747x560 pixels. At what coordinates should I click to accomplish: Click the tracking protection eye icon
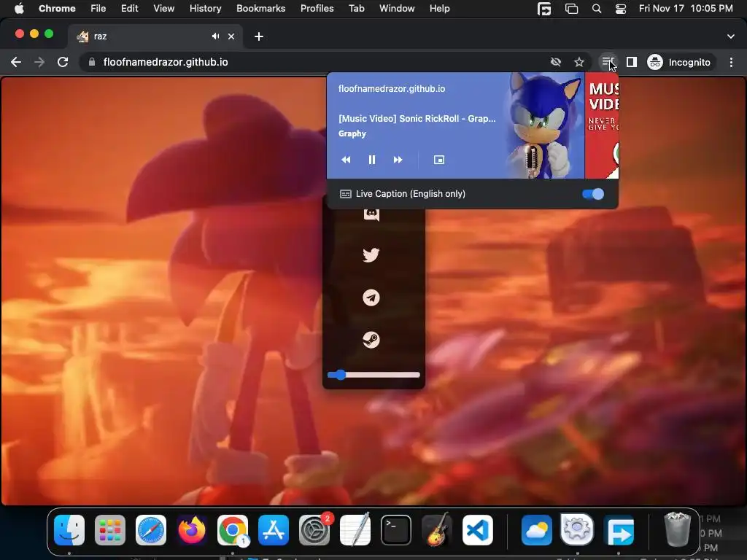pyautogui.click(x=555, y=62)
